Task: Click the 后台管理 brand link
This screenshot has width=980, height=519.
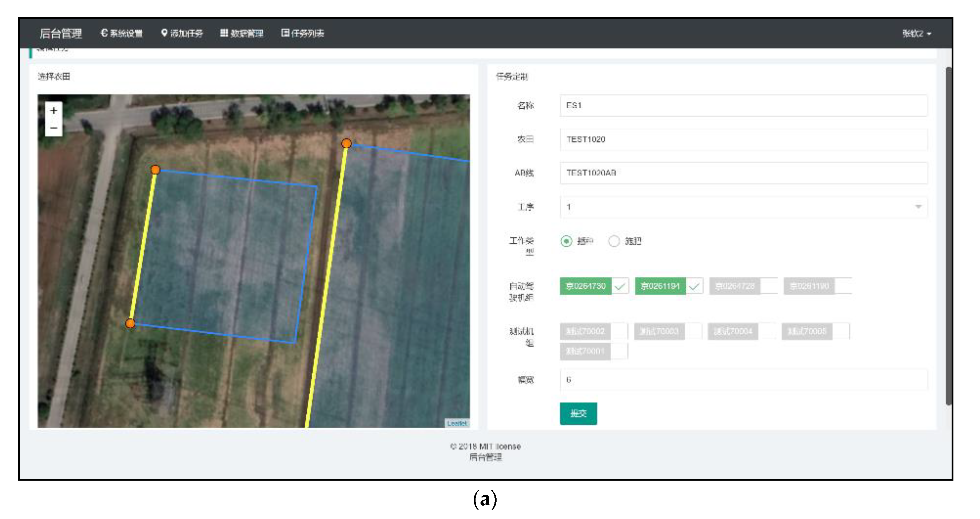Action: tap(61, 33)
